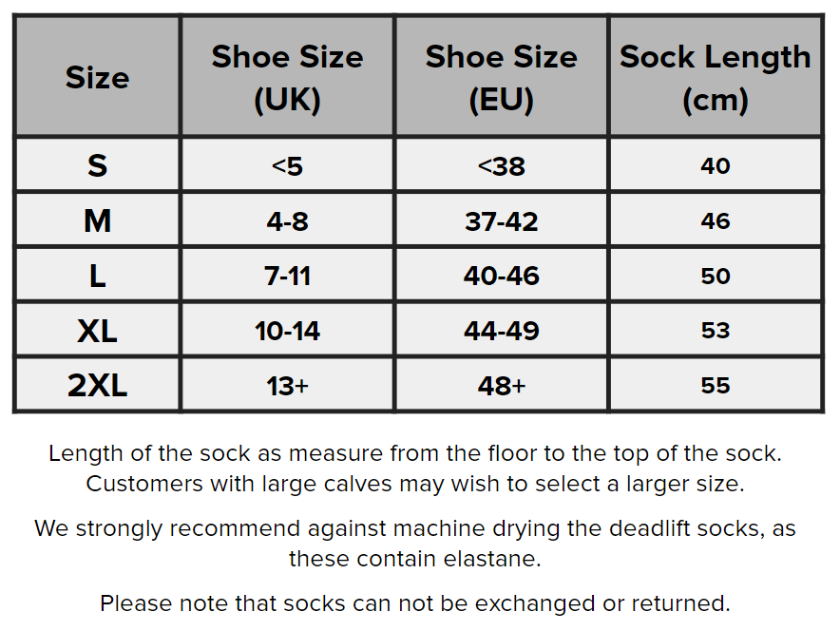
Task: Click the no exchange or return note
Action: 415,602
